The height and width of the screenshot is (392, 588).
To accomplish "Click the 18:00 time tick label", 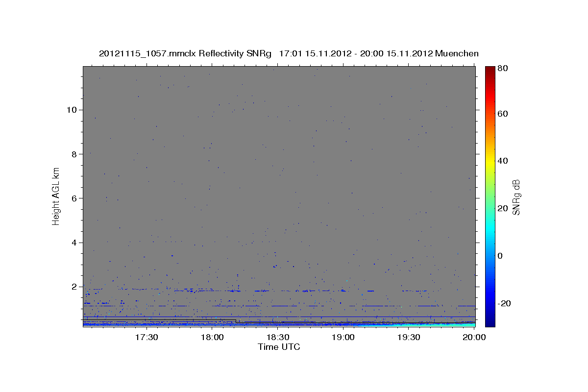I will pyautogui.click(x=212, y=337).
